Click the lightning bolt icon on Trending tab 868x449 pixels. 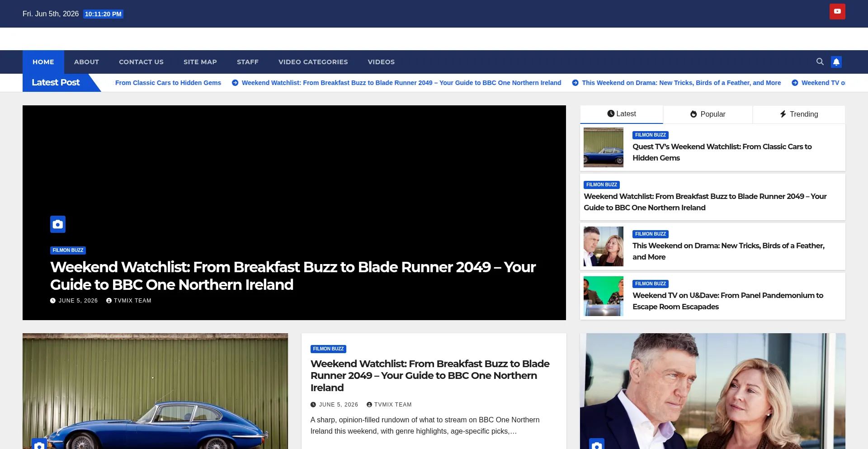tap(783, 114)
